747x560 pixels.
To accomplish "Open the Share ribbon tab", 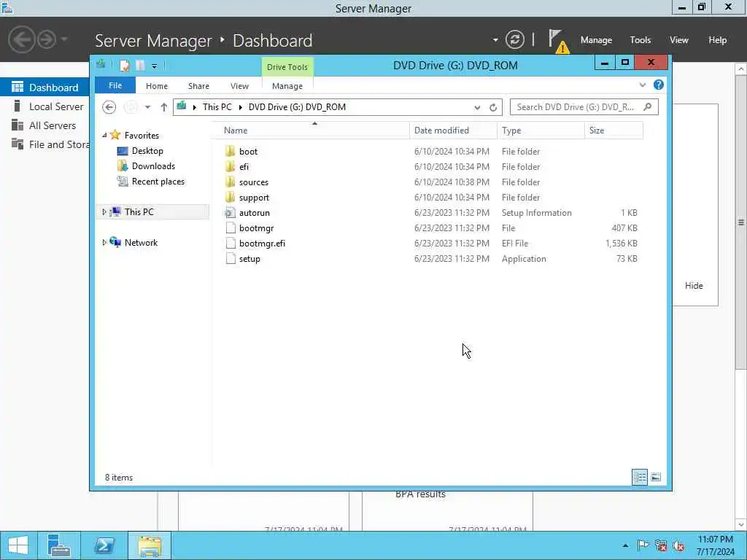I will [x=198, y=86].
